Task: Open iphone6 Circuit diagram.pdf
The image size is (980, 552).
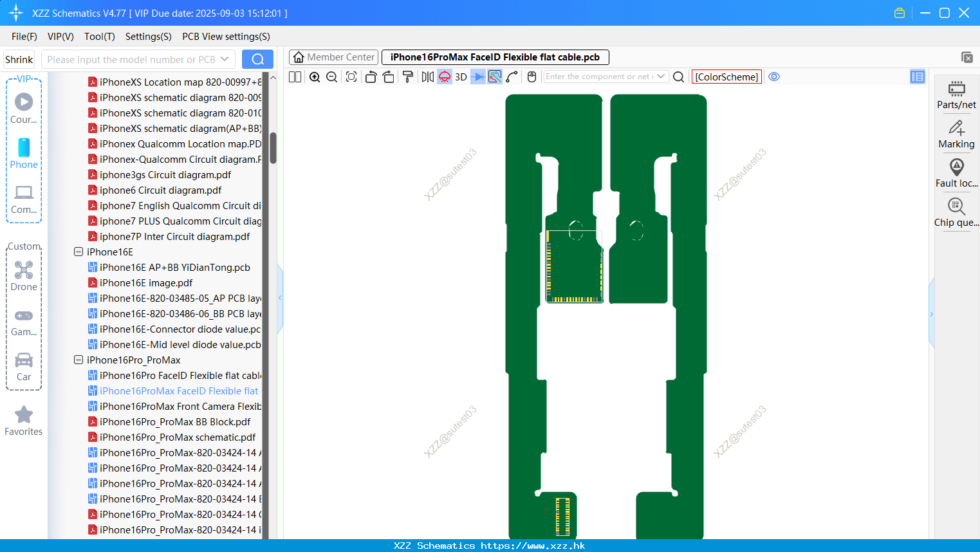Action: point(154,190)
